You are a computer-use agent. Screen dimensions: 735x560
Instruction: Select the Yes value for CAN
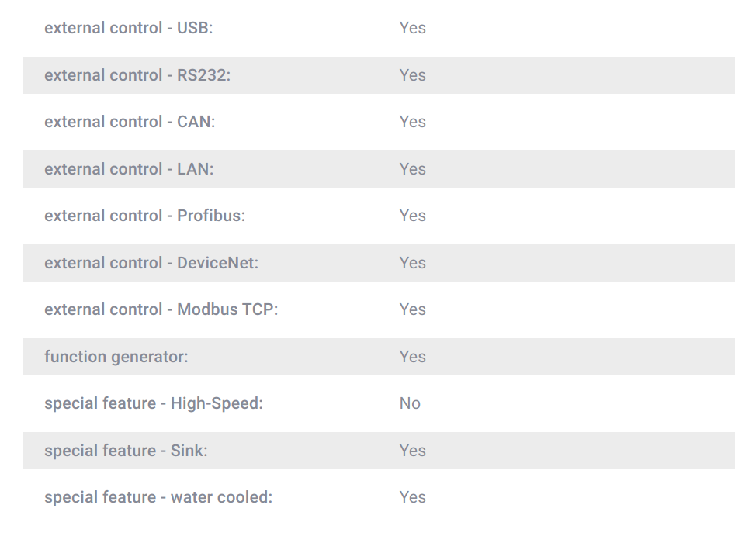(x=412, y=122)
